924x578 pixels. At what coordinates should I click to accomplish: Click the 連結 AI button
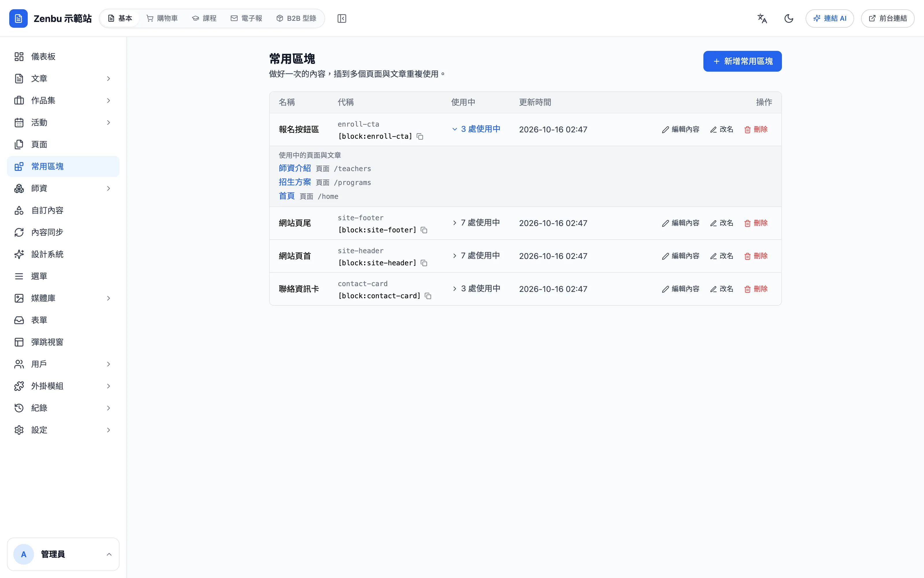(x=830, y=18)
